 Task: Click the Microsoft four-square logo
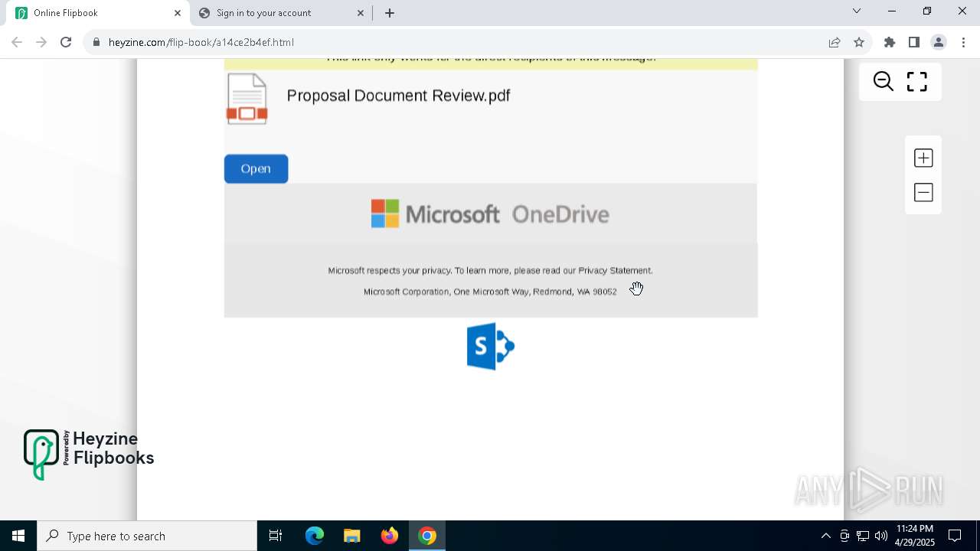tap(385, 214)
